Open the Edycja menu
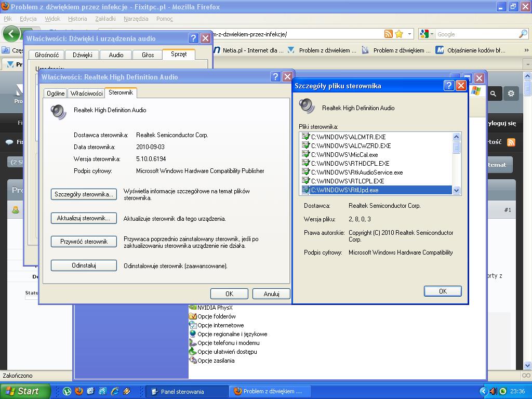Screen dimensions: 532x399 (x=28, y=19)
